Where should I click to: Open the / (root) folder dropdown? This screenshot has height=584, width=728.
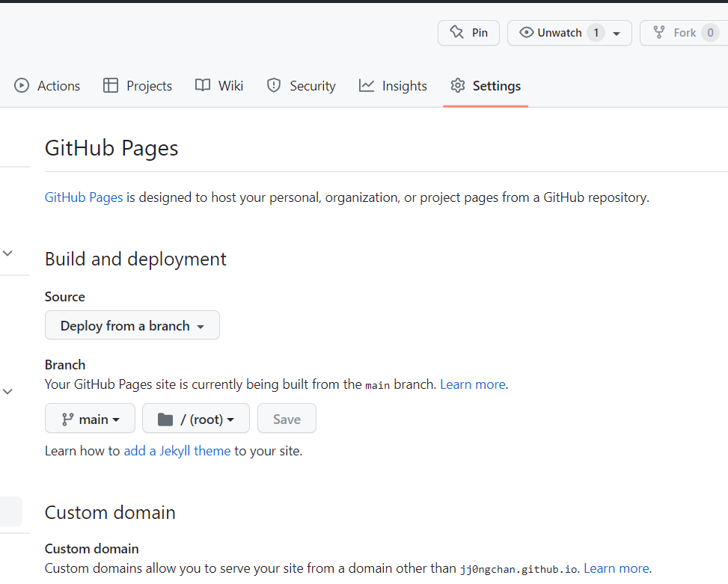pos(196,419)
